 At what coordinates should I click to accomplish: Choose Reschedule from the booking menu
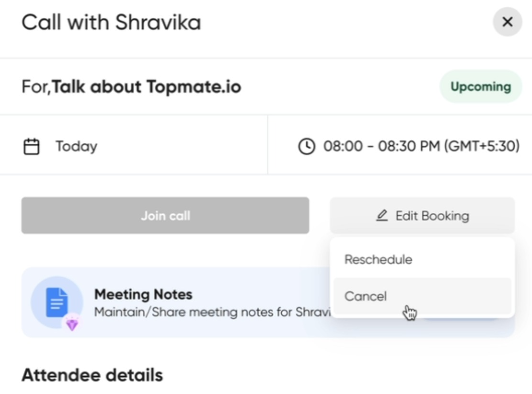(422, 259)
